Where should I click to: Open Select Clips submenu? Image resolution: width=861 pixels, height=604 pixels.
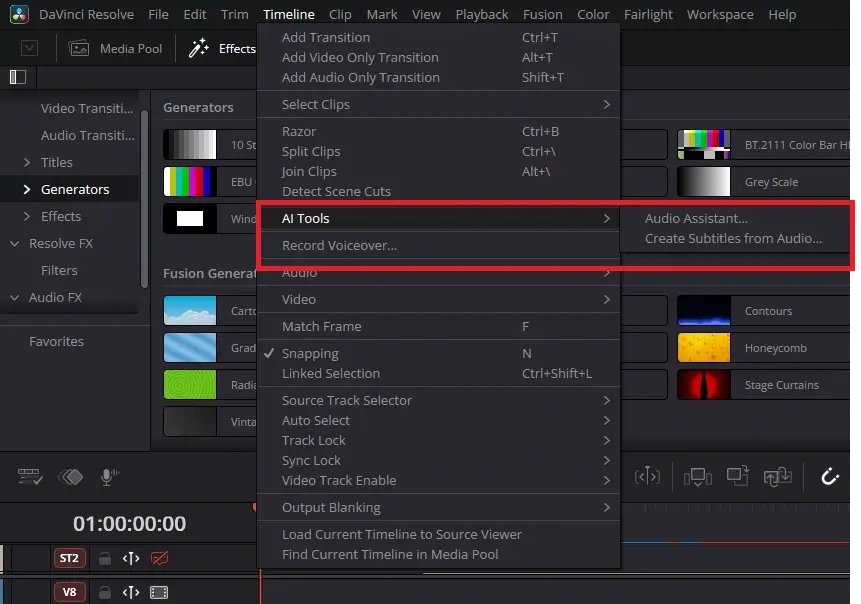coord(439,104)
